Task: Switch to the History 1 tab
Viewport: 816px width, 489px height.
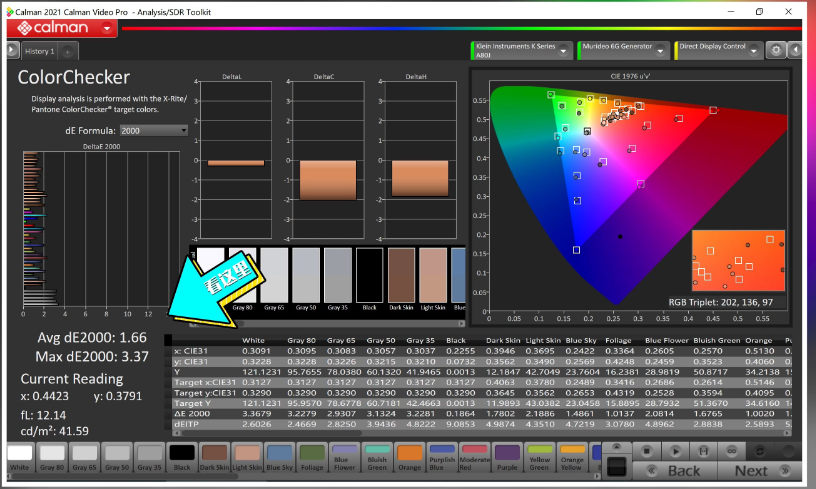Action: (x=40, y=51)
